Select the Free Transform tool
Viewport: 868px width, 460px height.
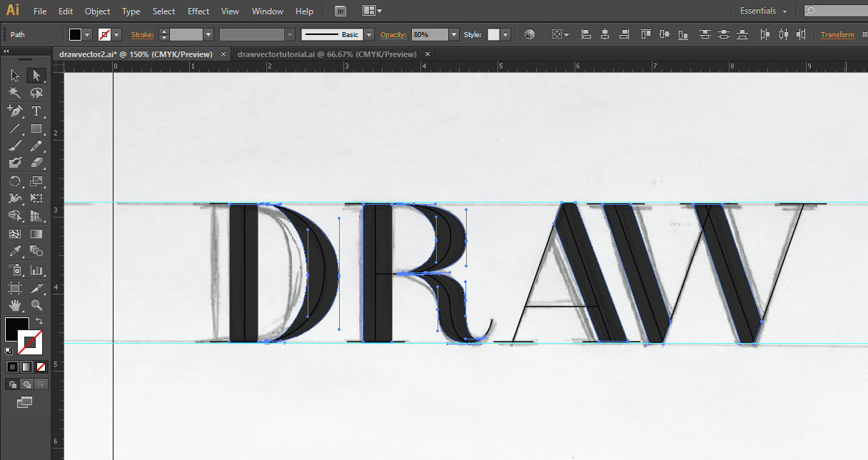click(36, 198)
